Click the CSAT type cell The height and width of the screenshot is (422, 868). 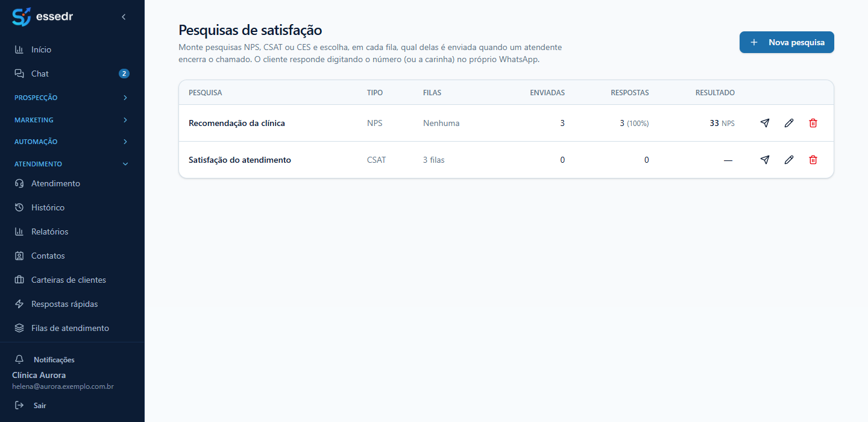pos(376,160)
